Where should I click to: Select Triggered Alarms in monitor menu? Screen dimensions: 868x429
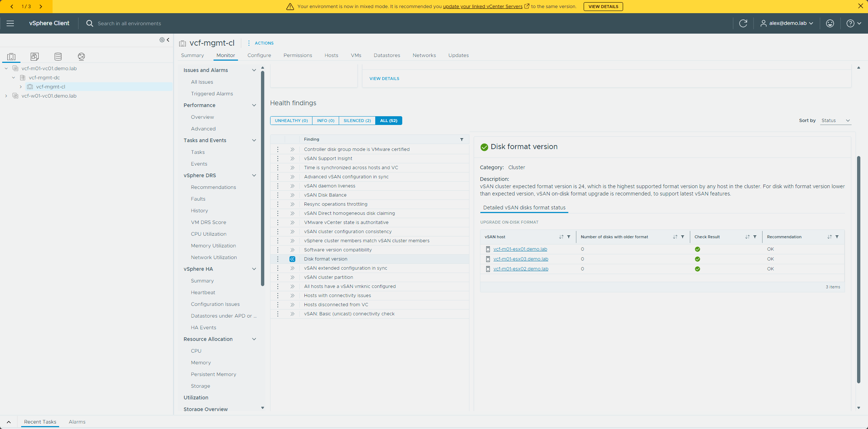pyautogui.click(x=212, y=94)
